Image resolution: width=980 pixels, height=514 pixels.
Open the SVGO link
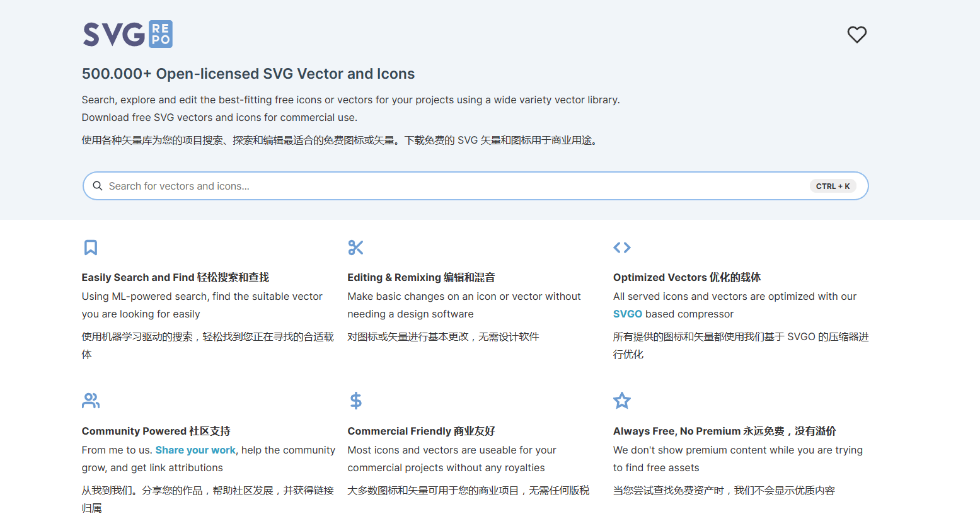[627, 314]
